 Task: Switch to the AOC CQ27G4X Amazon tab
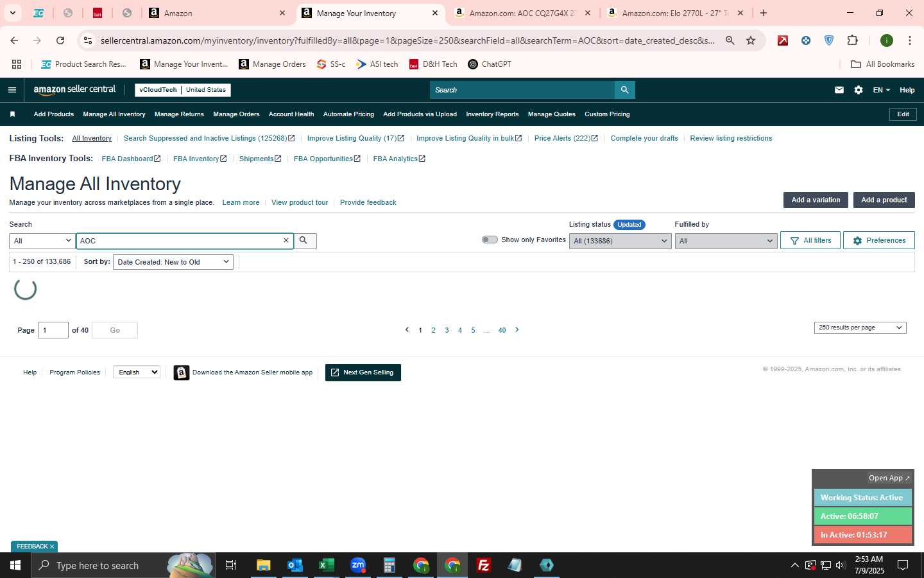coord(522,13)
